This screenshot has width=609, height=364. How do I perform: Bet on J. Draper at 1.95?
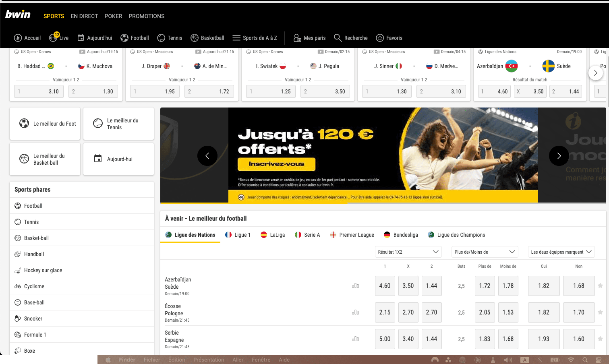click(155, 91)
